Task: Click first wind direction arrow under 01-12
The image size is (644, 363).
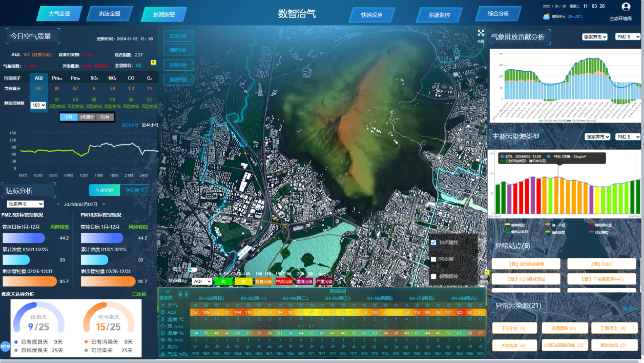Action: 195,347
